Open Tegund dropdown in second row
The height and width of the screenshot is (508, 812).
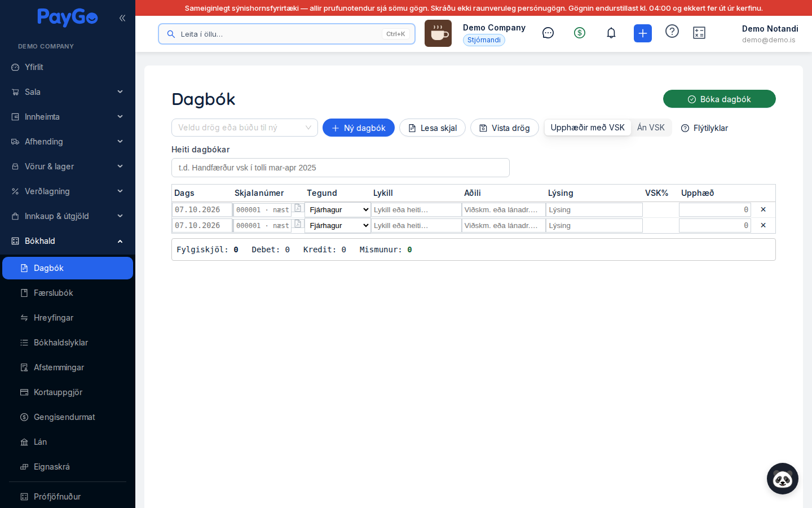[x=338, y=225]
